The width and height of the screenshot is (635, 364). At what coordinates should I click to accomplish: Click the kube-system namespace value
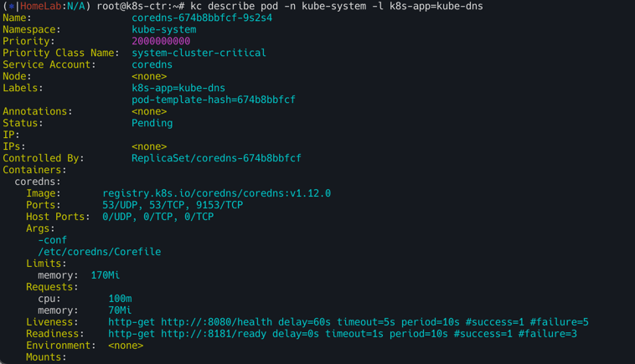[163, 29]
